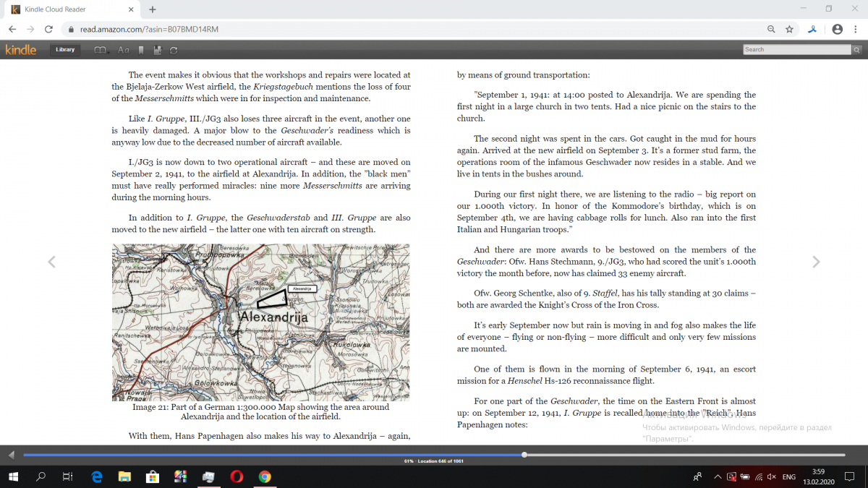Click the synchronize icon in Kindle toolbar
Image resolution: width=868 pixels, height=488 pixels.
(x=174, y=50)
